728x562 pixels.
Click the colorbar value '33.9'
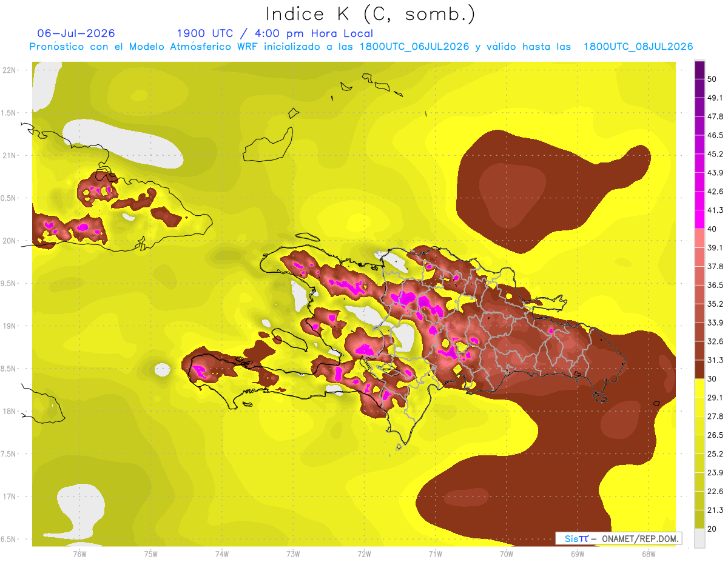coord(715,323)
